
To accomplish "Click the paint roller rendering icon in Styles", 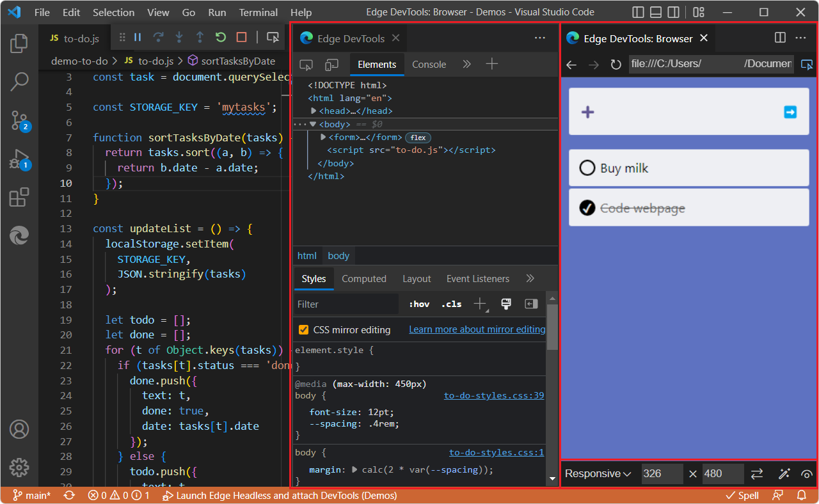I will (x=506, y=304).
